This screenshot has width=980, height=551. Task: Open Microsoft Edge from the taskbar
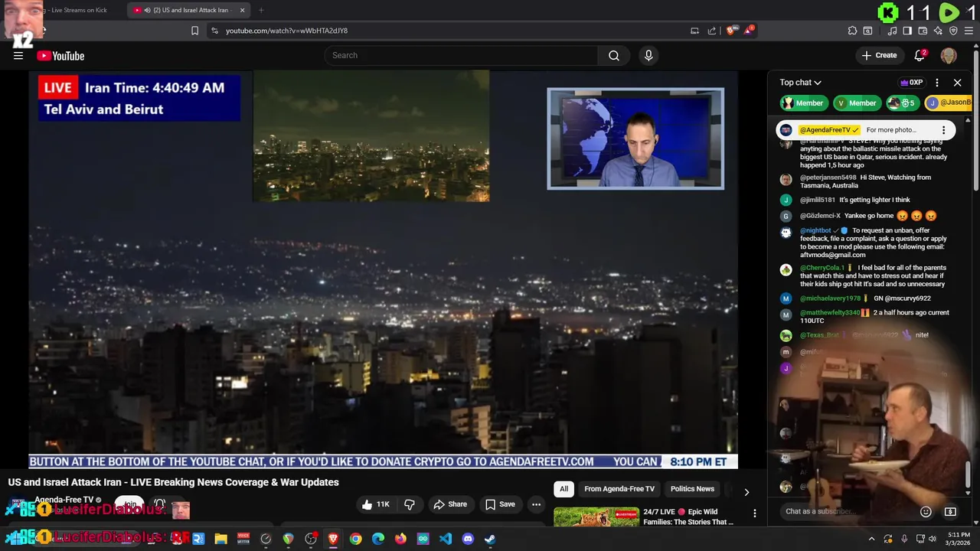(378, 539)
